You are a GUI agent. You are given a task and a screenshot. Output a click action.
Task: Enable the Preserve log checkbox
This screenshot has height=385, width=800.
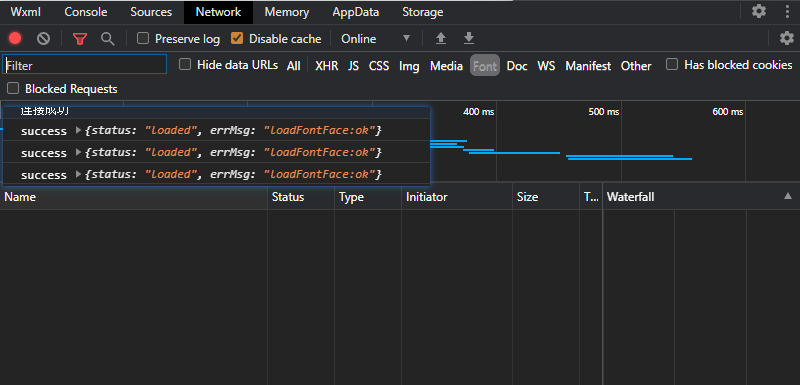143,38
